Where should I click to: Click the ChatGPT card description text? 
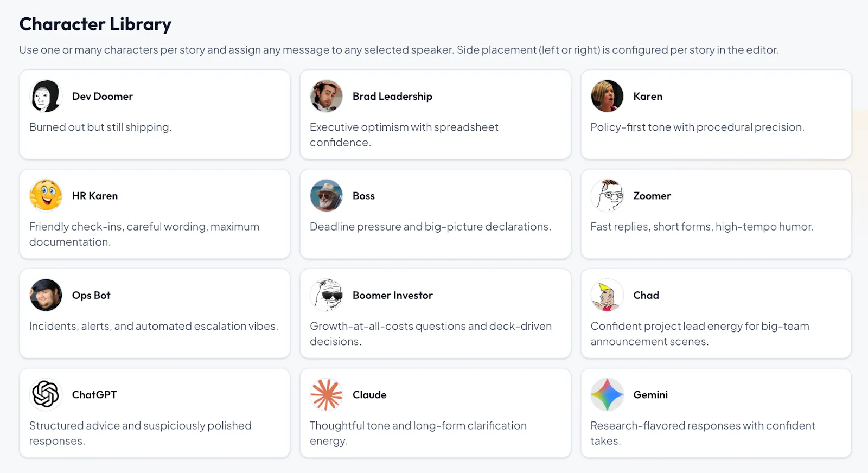(141, 433)
